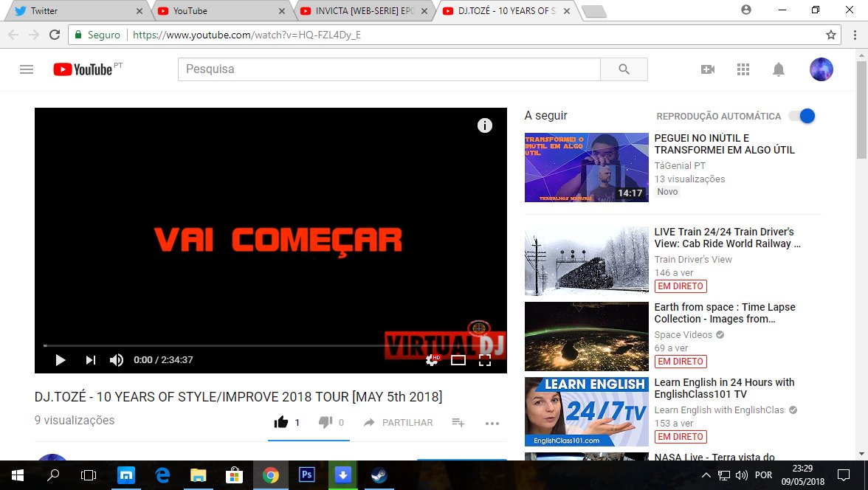Open Steam from the taskbar
Image resolution: width=868 pixels, height=490 pixels.
tap(379, 475)
